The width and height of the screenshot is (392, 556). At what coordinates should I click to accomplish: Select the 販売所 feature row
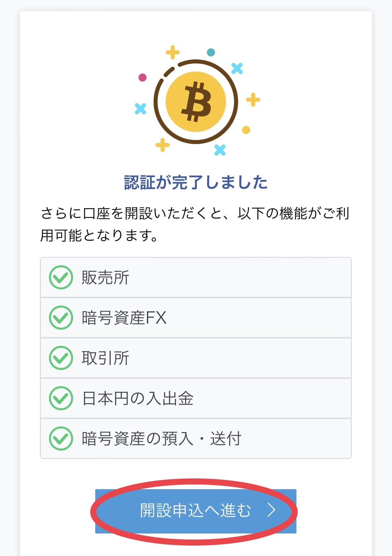point(196,277)
